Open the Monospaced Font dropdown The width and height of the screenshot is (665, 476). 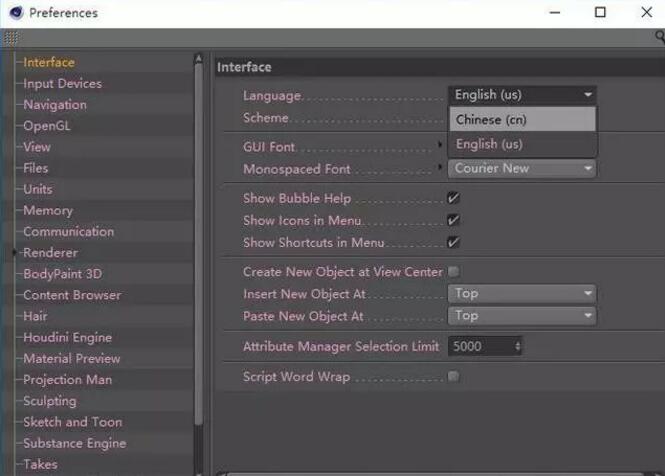click(521, 169)
